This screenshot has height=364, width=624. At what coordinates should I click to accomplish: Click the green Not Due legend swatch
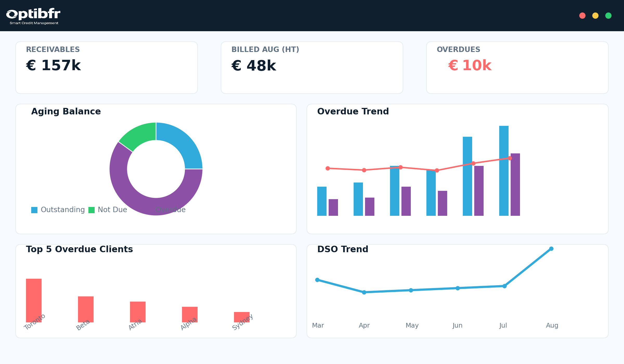click(92, 210)
